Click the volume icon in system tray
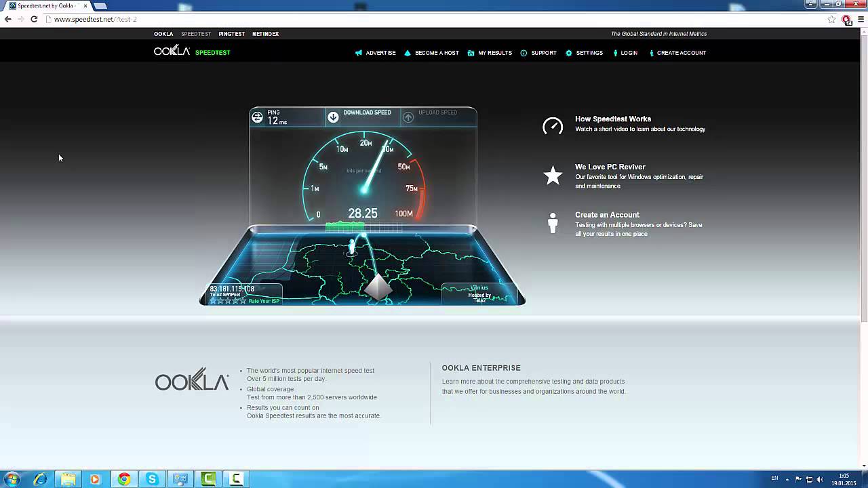The height and width of the screenshot is (488, 868). [x=820, y=479]
